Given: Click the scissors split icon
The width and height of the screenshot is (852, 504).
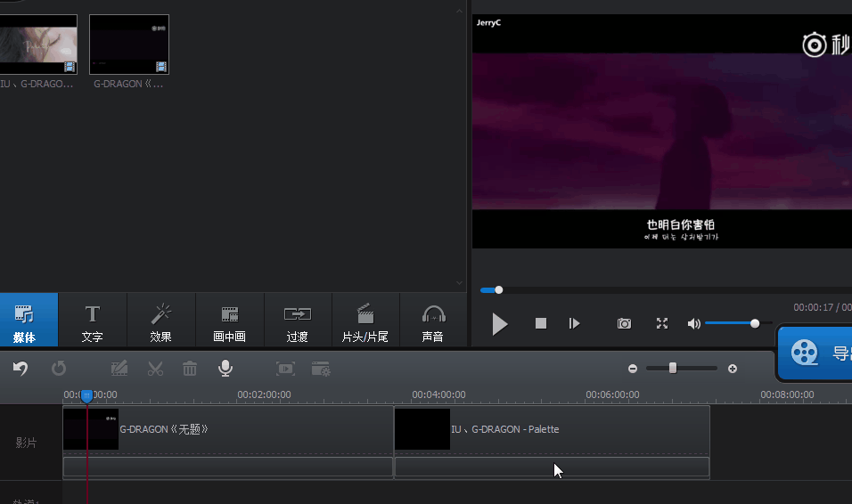Looking at the screenshot, I should point(155,369).
